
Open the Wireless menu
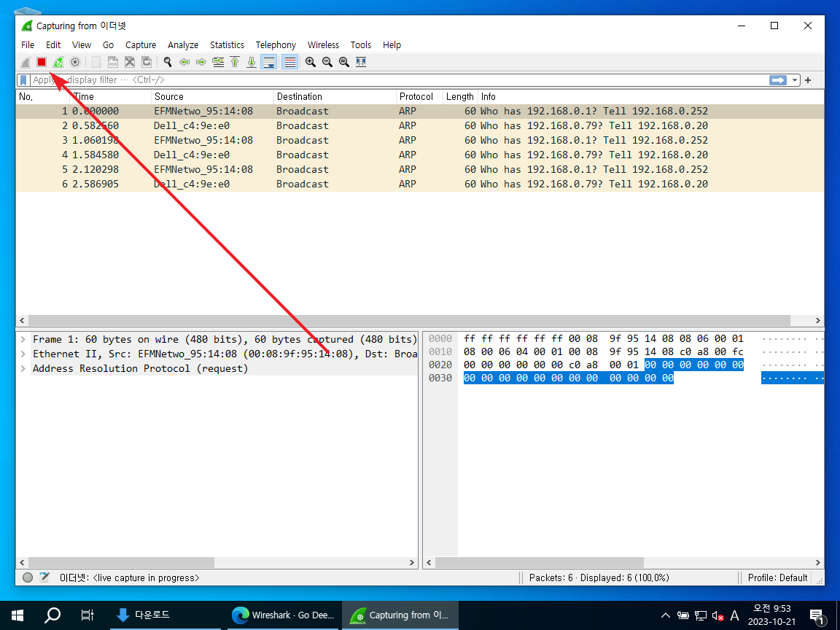pos(323,45)
